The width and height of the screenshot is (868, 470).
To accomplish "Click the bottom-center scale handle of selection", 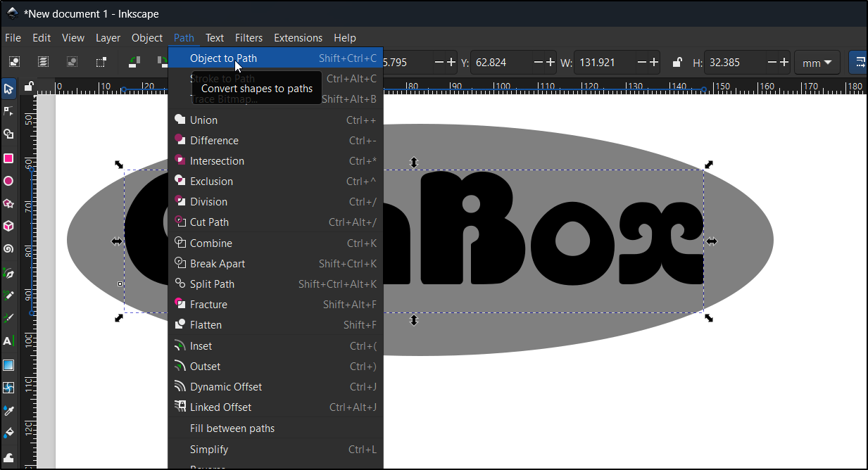I will (414, 320).
